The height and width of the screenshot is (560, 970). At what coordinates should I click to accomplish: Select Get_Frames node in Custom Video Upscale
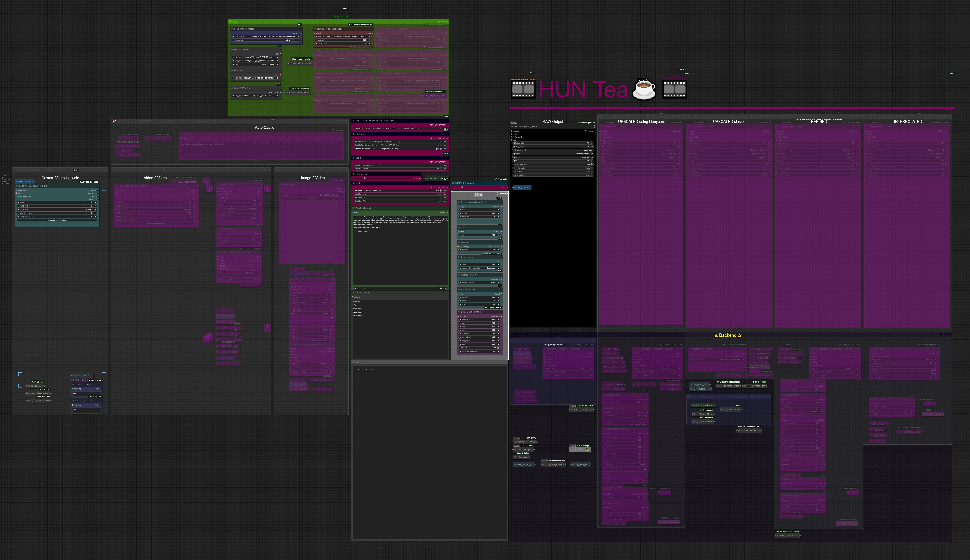(24, 181)
